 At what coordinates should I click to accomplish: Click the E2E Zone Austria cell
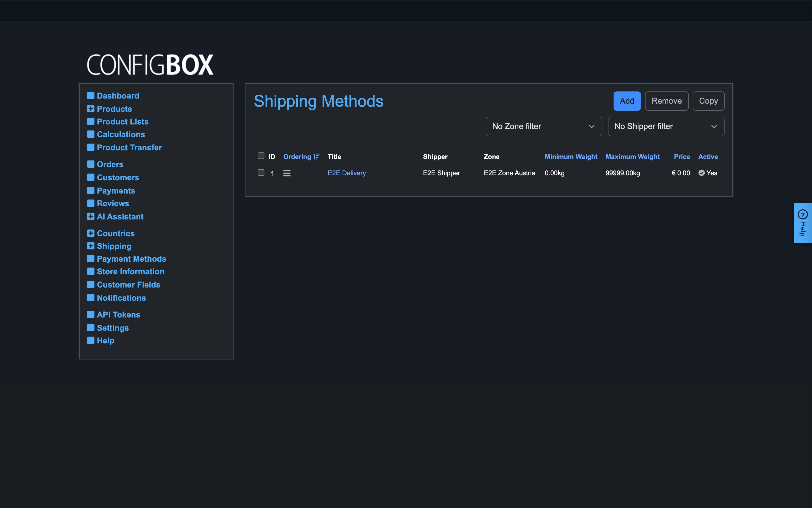click(509, 173)
